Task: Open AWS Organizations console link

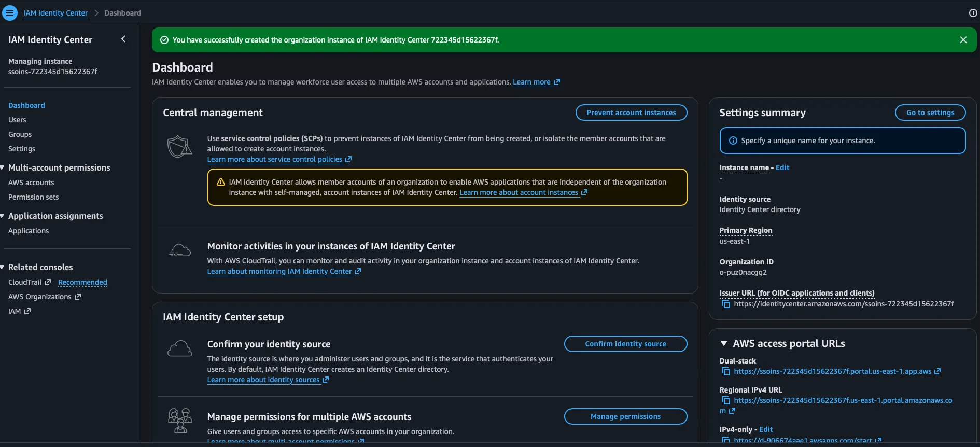Action: [40, 297]
